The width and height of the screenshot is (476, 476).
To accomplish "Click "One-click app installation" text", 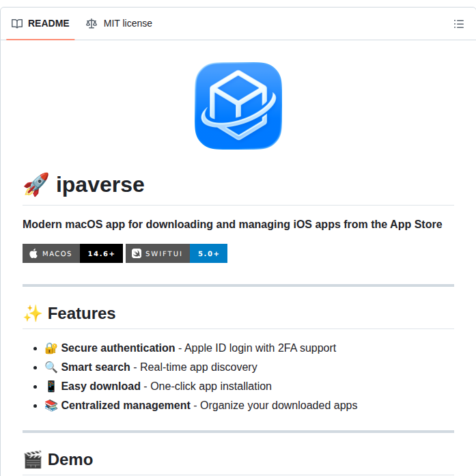I will (x=211, y=386).
